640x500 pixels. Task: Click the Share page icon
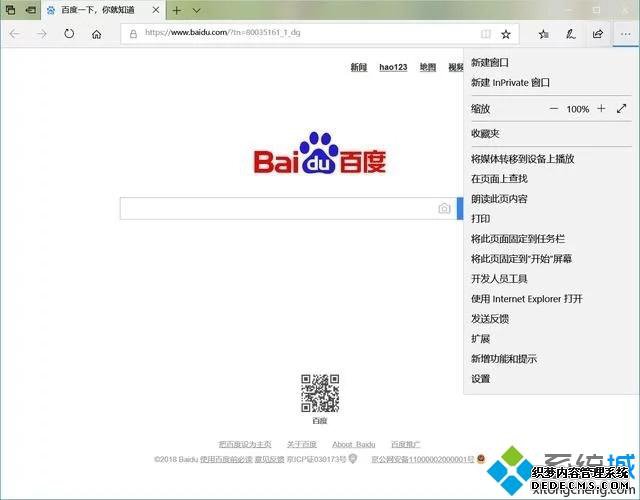pos(598,34)
